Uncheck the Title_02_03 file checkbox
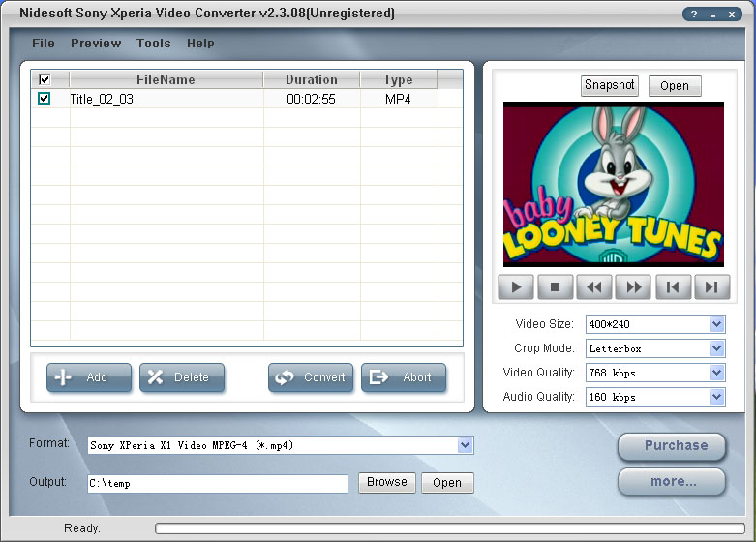This screenshot has width=756, height=542. point(44,99)
